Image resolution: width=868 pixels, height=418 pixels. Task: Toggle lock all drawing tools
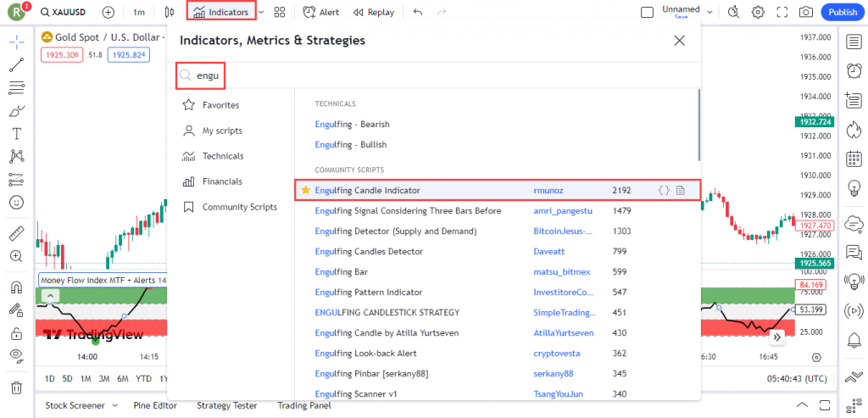tap(17, 333)
